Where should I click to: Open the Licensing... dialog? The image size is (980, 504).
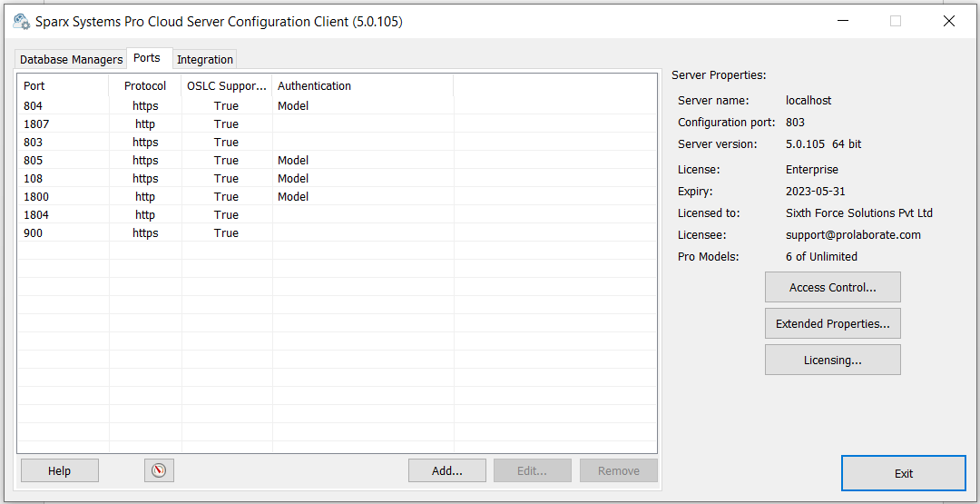832,360
